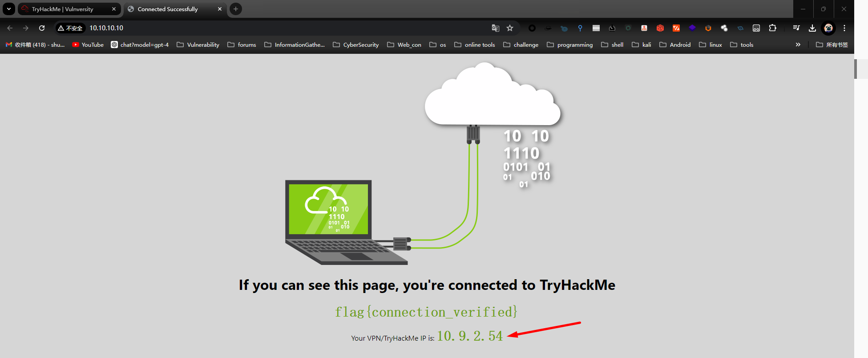Click the page vertical scrollbar thumb
This screenshot has height=358, width=868.
pyautogui.click(x=856, y=69)
